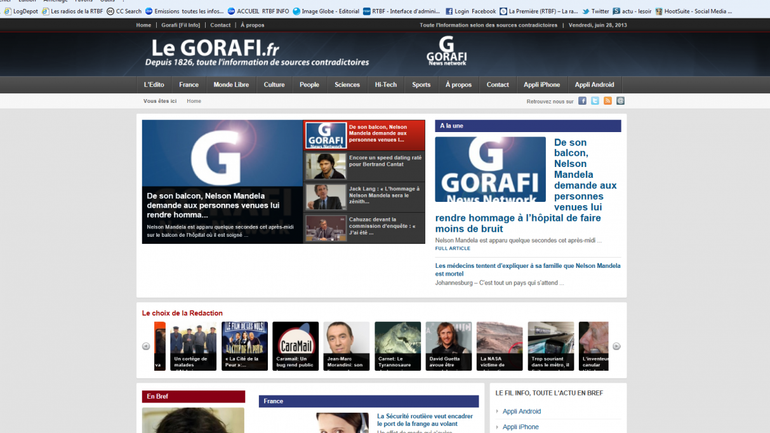Open the Facebook social icon
Screen dimensions: 770x433
[x=582, y=101]
